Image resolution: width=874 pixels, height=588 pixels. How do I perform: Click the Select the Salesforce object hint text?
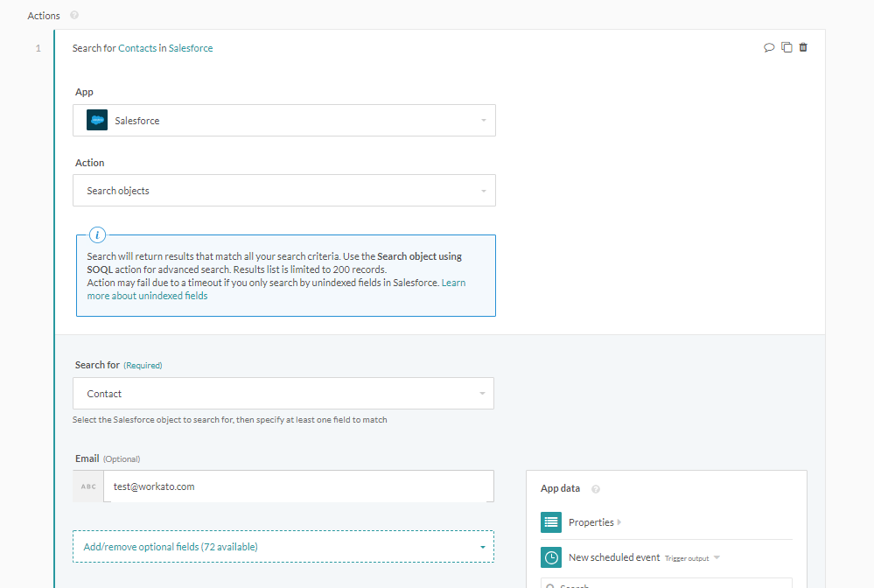click(x=229, y=420)
